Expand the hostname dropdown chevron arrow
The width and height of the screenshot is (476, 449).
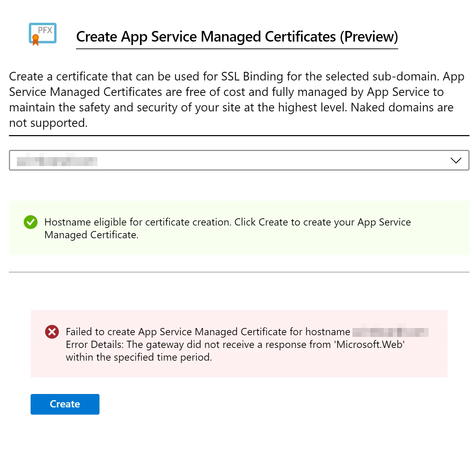pyautogui.click(x=456, y=160)
